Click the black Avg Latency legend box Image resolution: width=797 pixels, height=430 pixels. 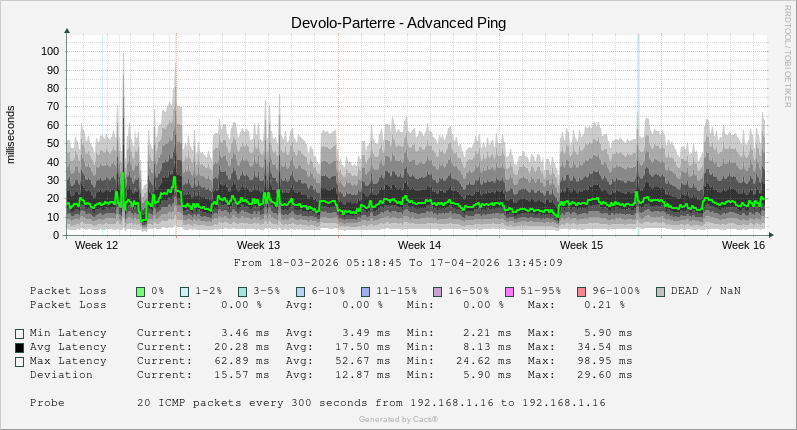[x=19, y=347]
